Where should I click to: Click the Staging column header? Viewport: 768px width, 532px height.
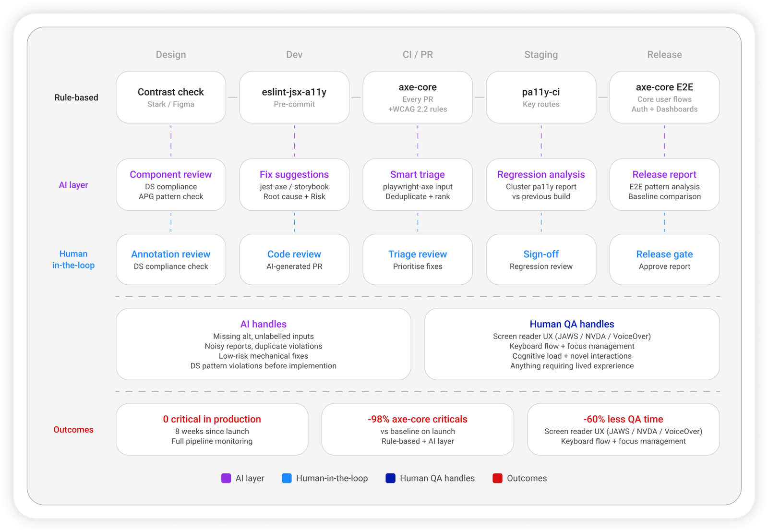[541, 55]
